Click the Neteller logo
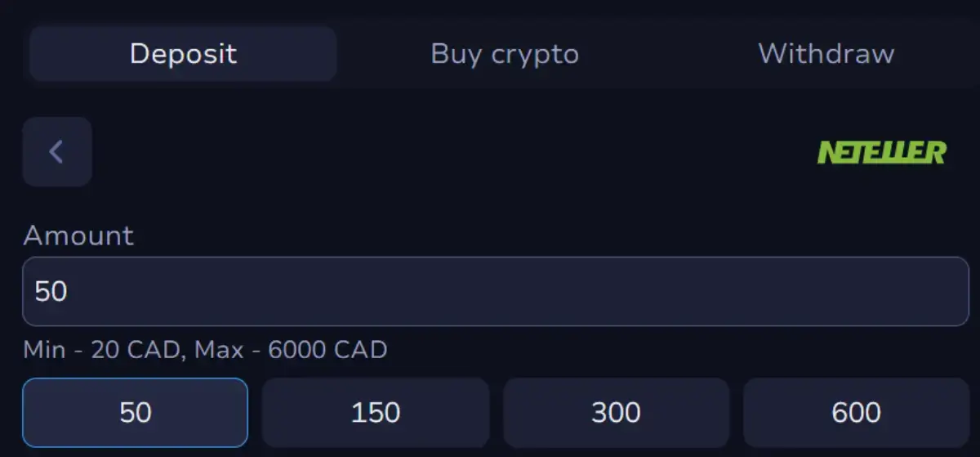 (x=881, y=152)
